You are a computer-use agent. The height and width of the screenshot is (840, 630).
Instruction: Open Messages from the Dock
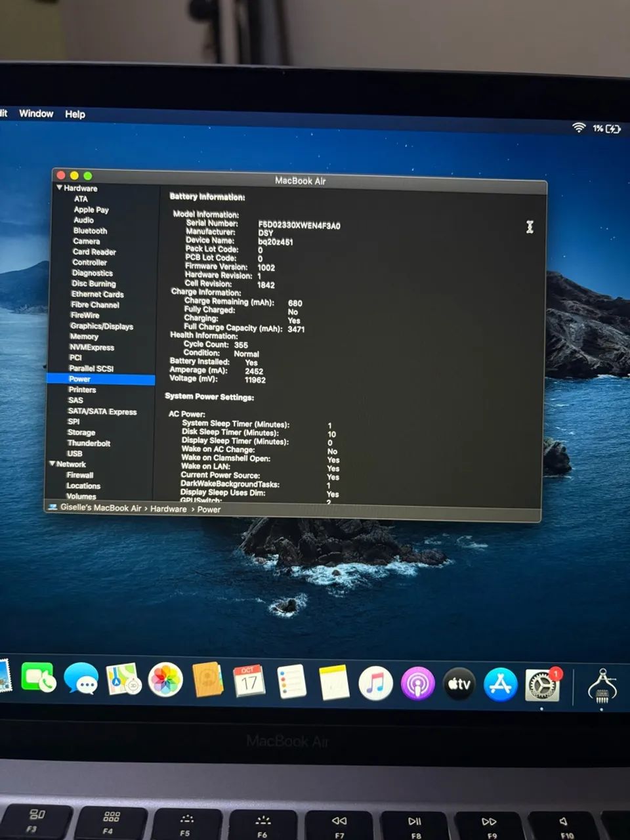81,679
